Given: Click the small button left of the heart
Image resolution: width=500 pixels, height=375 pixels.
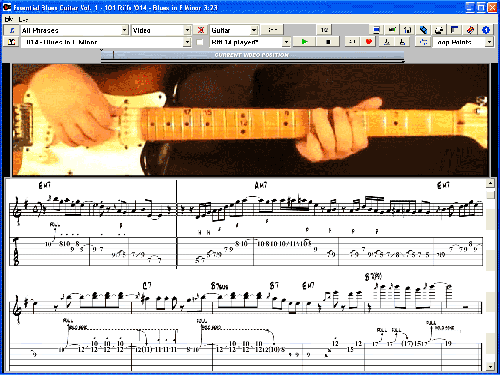Looking at the screenshot, I should click(353, 42).
